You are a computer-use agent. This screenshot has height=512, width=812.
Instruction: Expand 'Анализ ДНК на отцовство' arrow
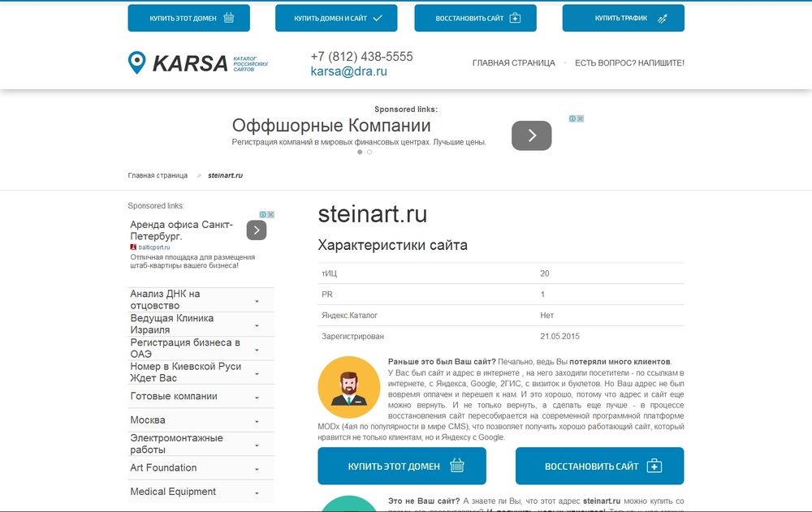[257, 301]
